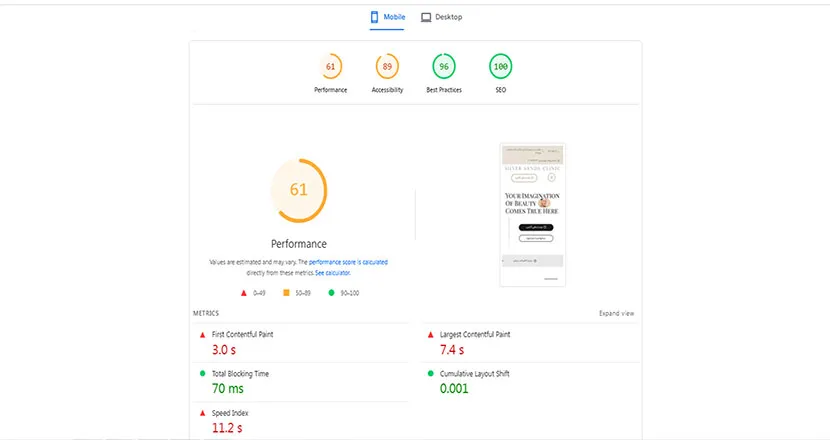Viewport: 830px width, 440px height.
Task: Switch to the Desktop tab
Action: click(441, 18)
